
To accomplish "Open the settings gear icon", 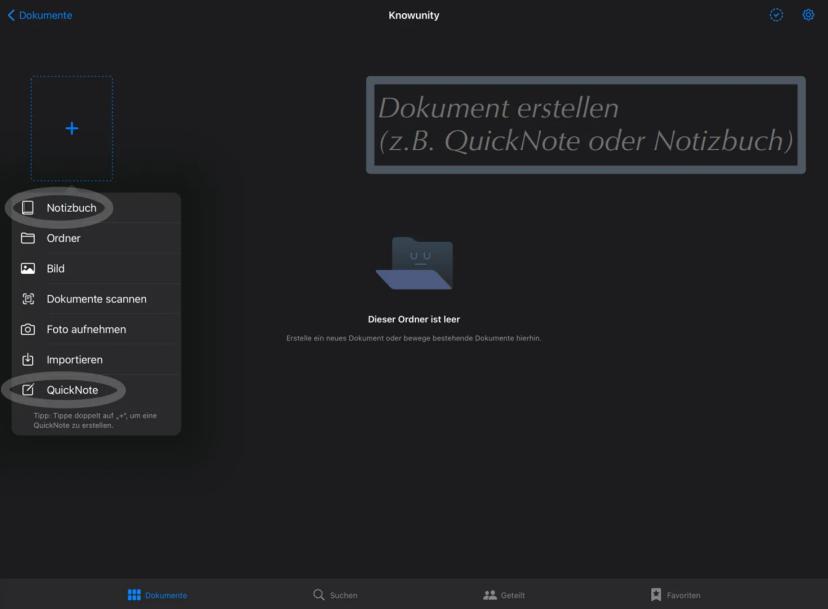I will coord(808,15).
